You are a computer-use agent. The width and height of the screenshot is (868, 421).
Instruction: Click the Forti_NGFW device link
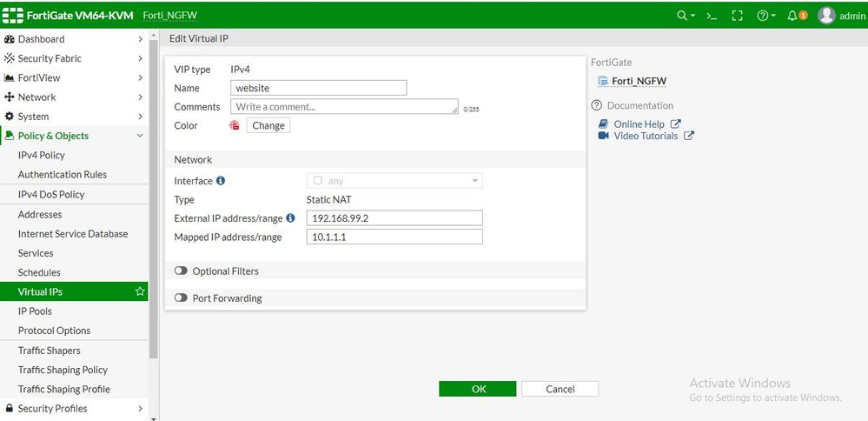tap(639, 82)
